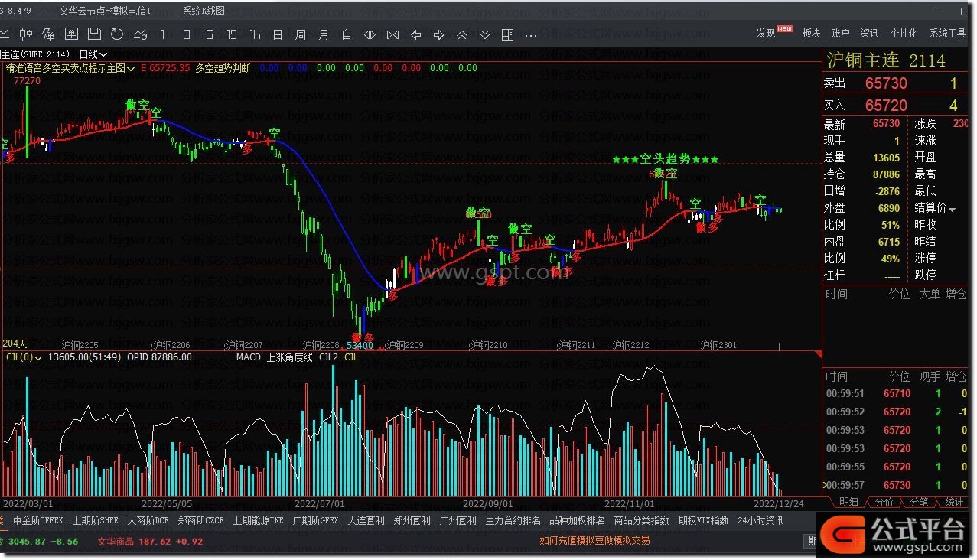Viewport: 977px width, 560px height.
Task: Click the chart-with-pencil drawing icon in toolbar
Action: click(48, 34)
